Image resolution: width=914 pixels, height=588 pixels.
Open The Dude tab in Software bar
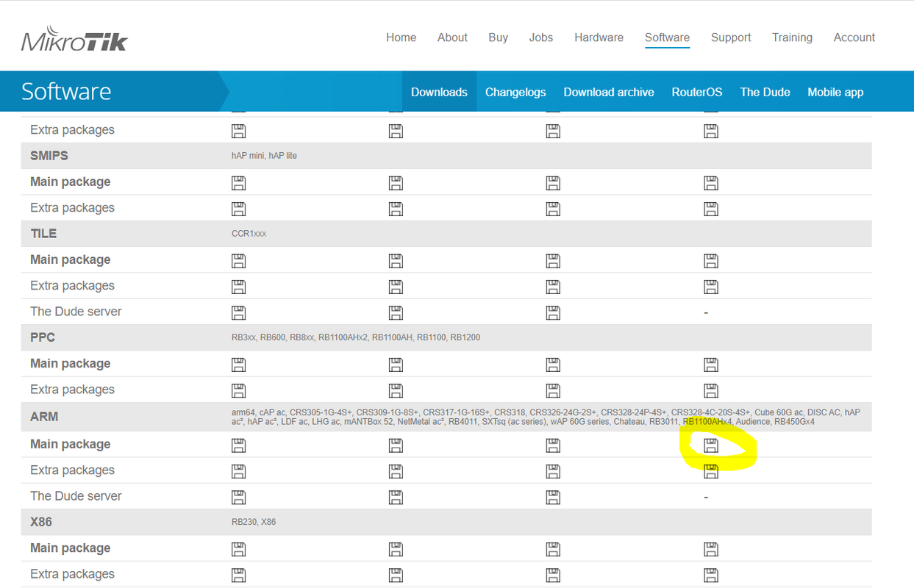(765, 92)
